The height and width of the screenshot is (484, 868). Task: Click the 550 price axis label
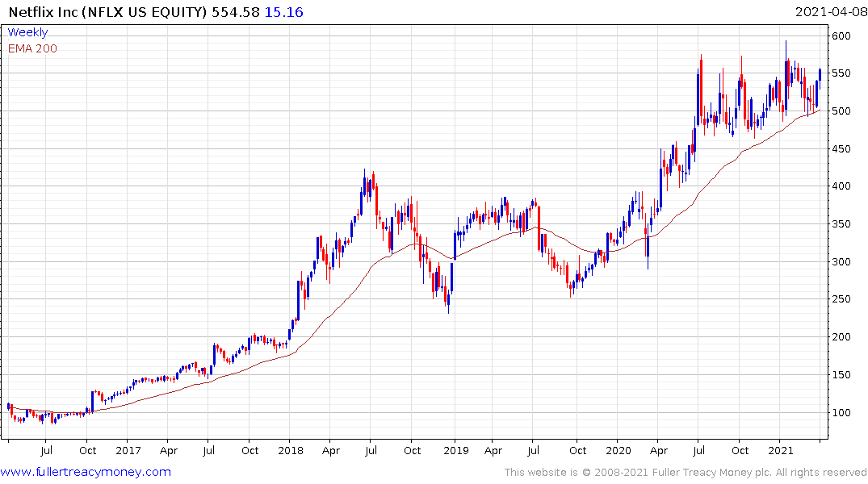tap(841, 73)
